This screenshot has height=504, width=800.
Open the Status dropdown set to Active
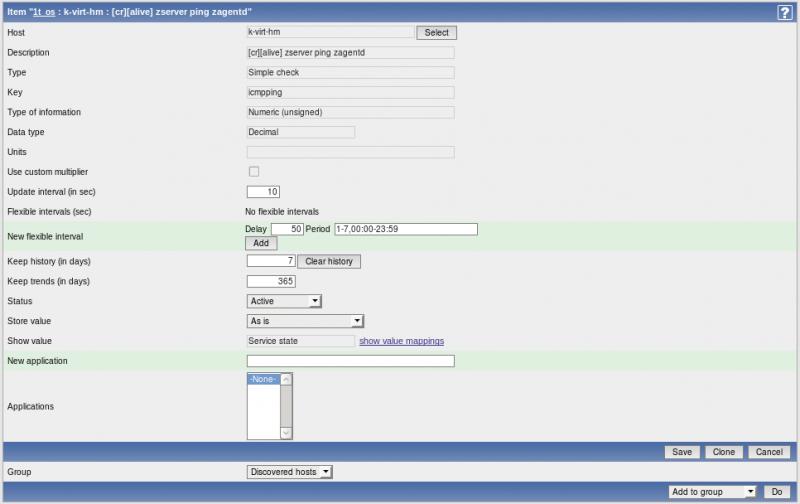(x=284, y=301)
